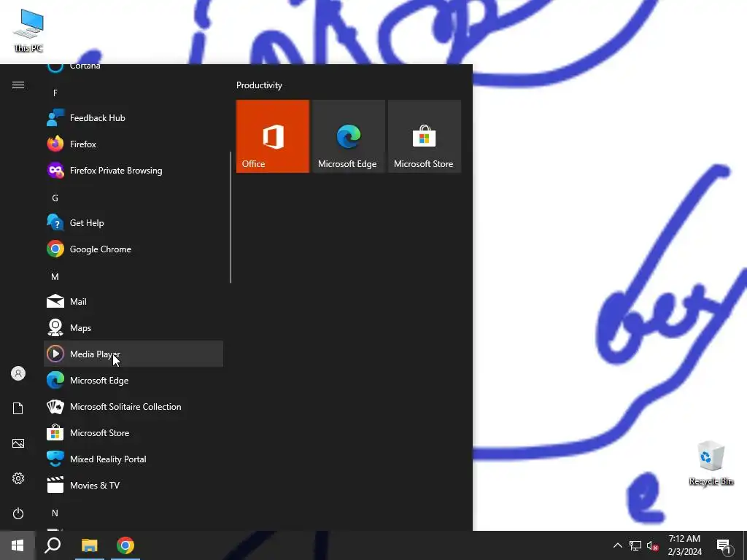The image size is (747, 560).
Task: Open the Get Help app
Action: (x=133, y=223)
